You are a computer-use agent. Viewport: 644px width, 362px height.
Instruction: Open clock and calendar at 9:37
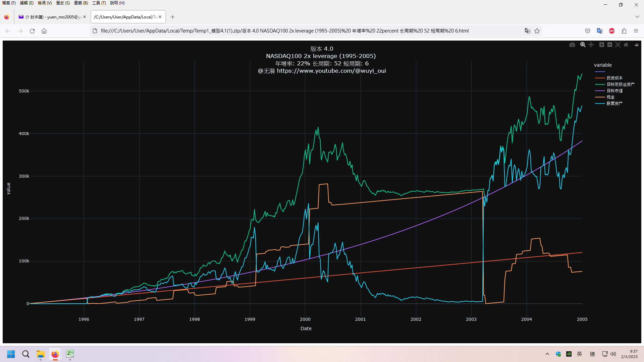point(629,354)
